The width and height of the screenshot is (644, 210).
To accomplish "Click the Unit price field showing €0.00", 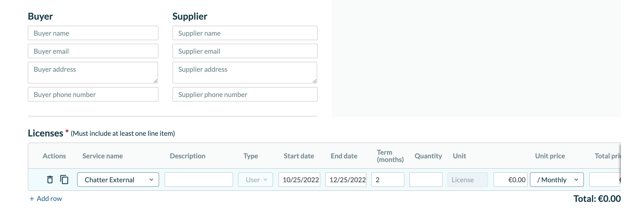I will pyautogui.click(x=510, y=179).
